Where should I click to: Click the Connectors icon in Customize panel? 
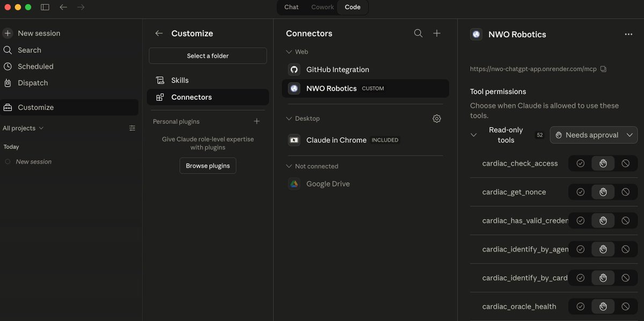pos(160,97)
